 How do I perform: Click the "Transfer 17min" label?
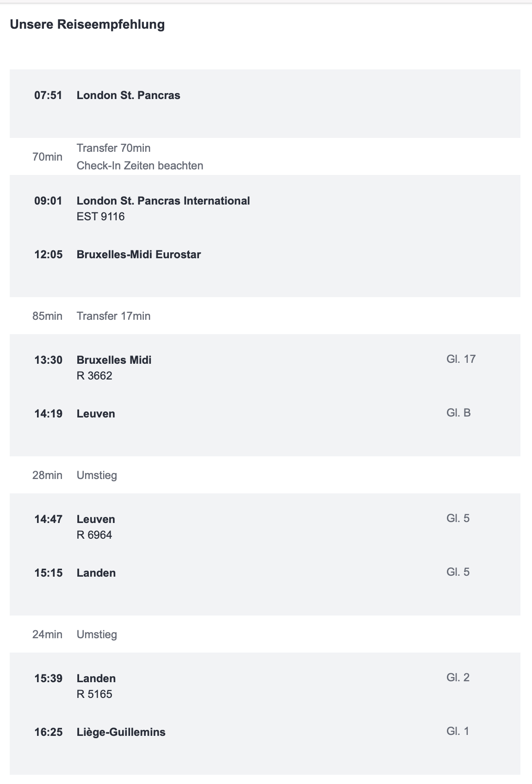pyautogui.click(x=113, y=316)
